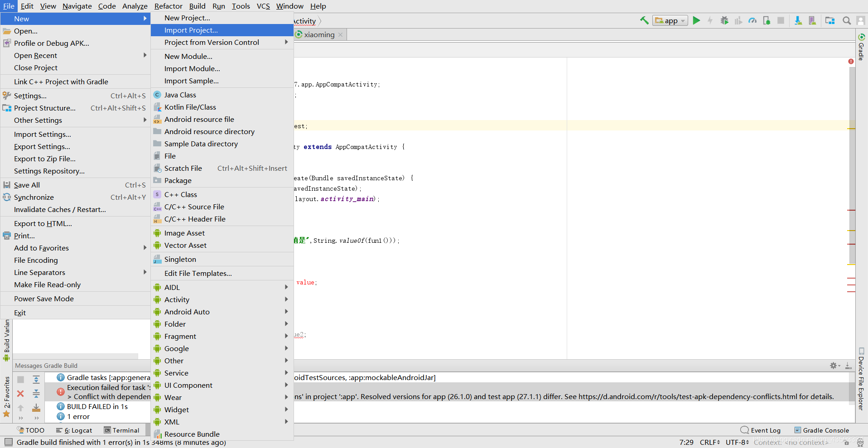
Task: Expand the Fragment submenu
Action: click(222, 336)
